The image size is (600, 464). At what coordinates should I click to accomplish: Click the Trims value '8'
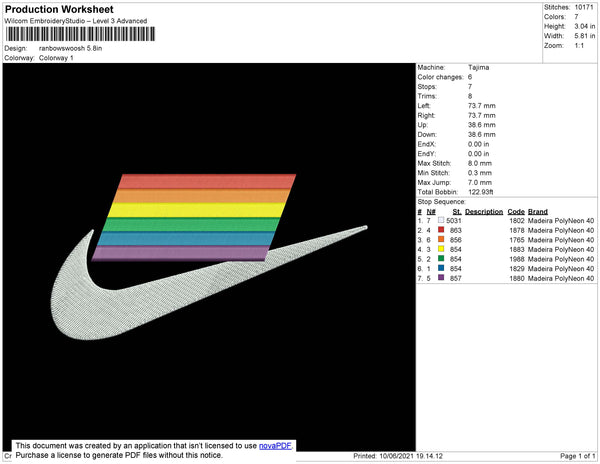470,96
